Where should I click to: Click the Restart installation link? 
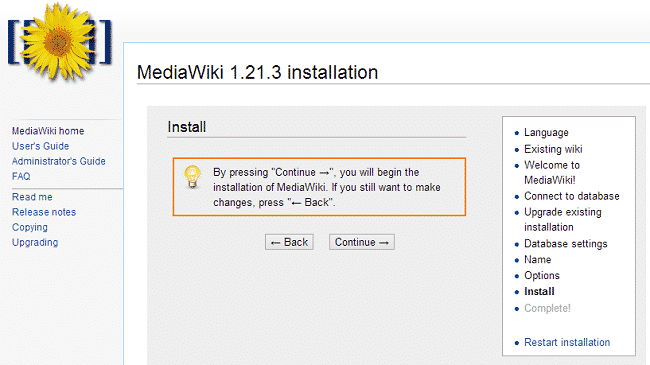click(x=567, y=342)
